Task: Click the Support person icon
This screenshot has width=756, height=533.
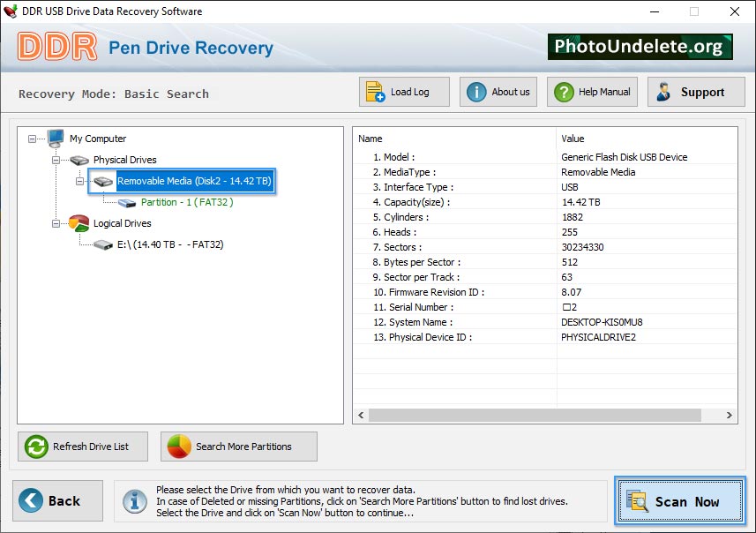Action: 664,92
